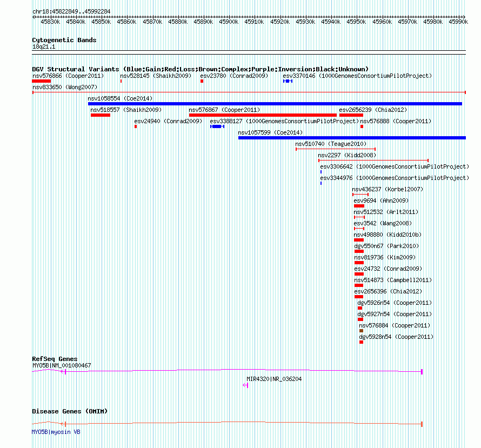Click the 45950k ruler position

tap(356, 22)
